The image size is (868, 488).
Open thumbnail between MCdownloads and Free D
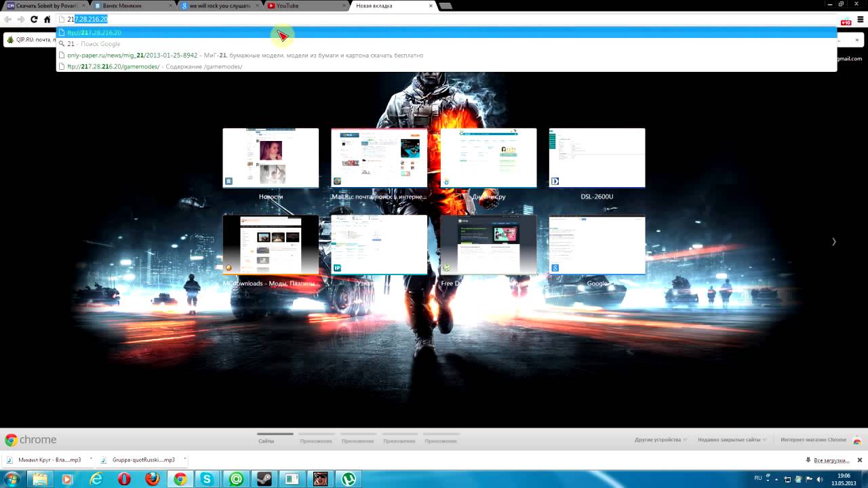379,245
